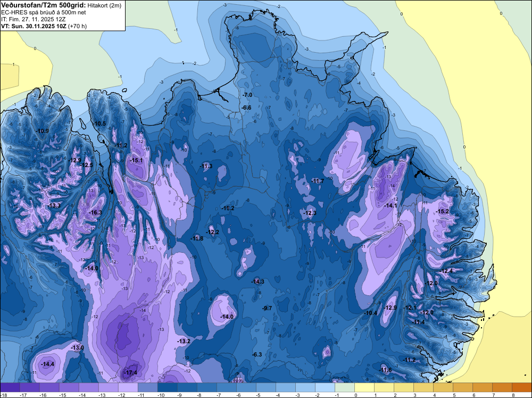The width and height of the screenshot is (532, 398).
Task: Click the -12.3 temperature label
Action: click(x=310, y=213)
